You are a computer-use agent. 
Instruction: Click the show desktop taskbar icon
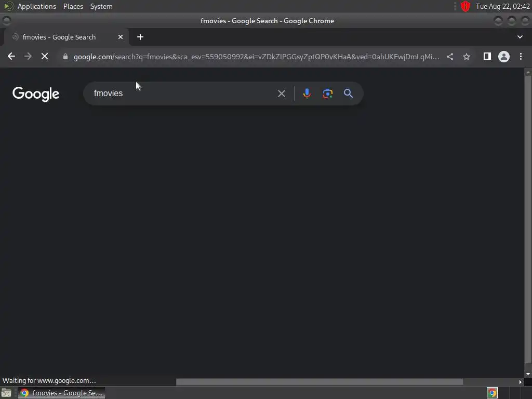point(6,393)
